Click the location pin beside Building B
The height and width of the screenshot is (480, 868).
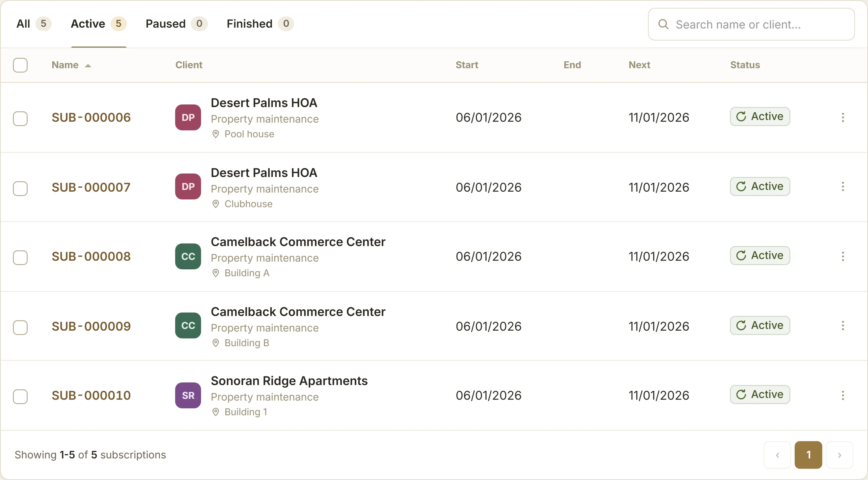[216, 343]
